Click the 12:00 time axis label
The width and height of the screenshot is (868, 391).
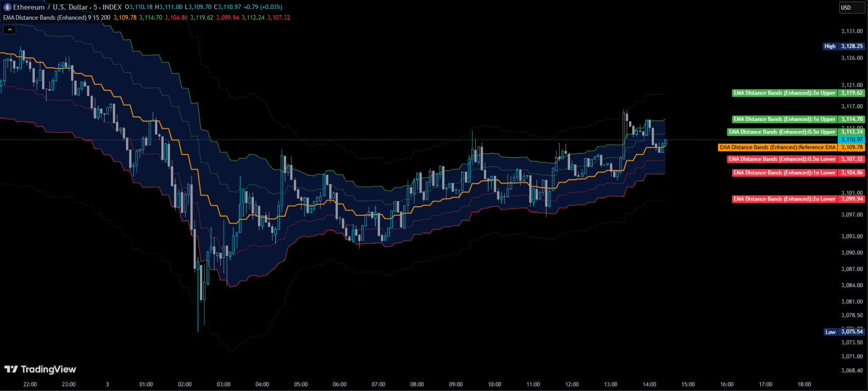click(572, 384)
